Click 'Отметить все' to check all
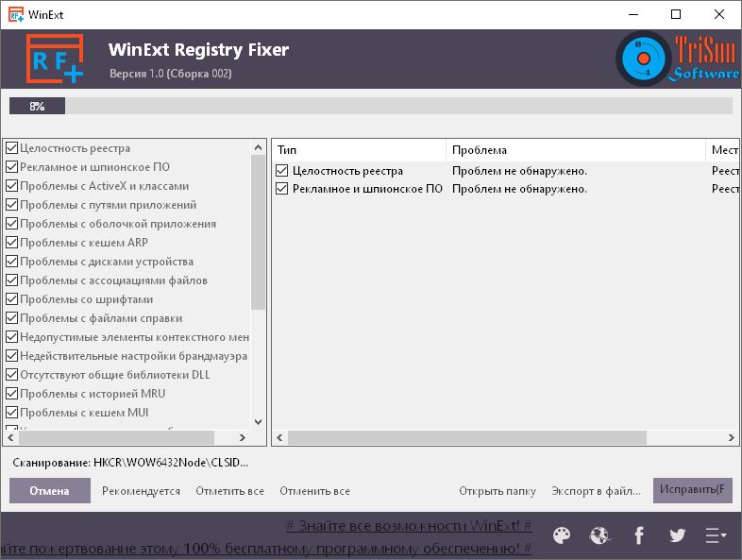Viewport: 742px width, 560px height. (230, 491)
